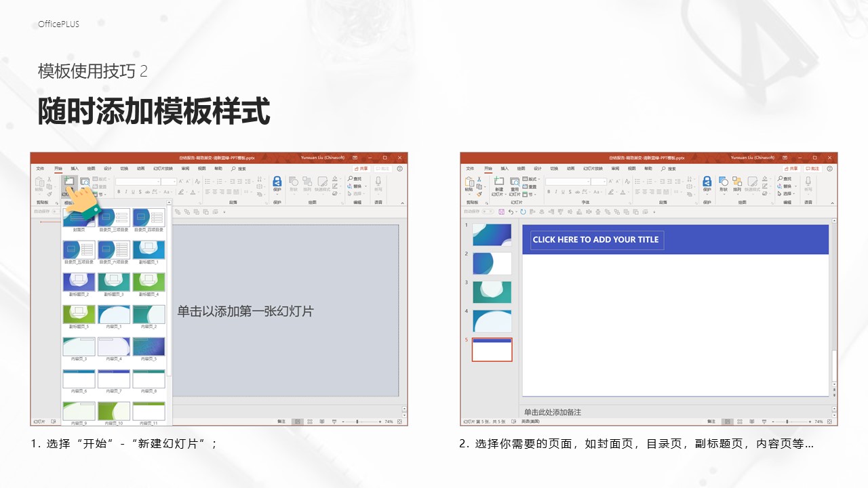Image resolution: width=868 pixels, height=488 pixels.
Task: Open 插入 tab in right window
Action: coord(505,169)
